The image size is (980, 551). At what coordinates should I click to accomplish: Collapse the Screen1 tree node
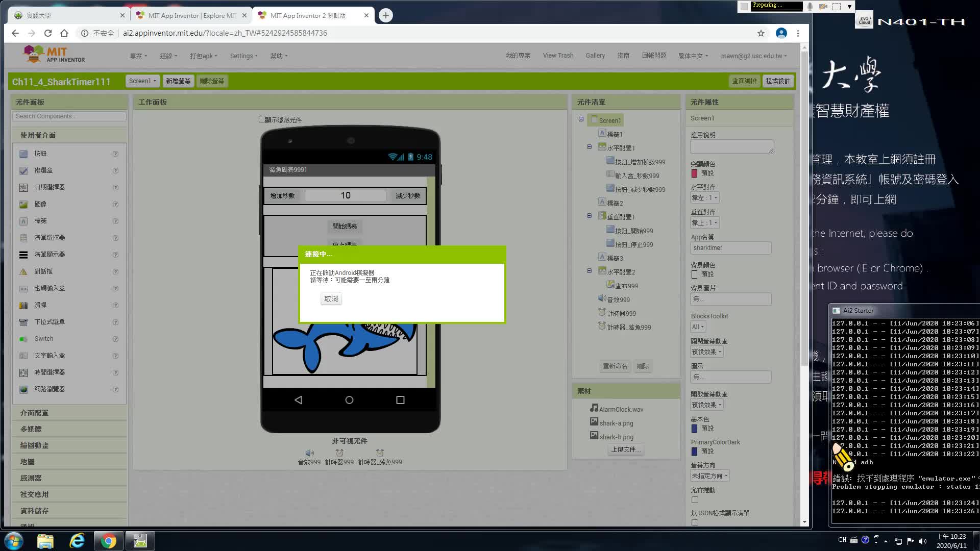tap(581, 119)
